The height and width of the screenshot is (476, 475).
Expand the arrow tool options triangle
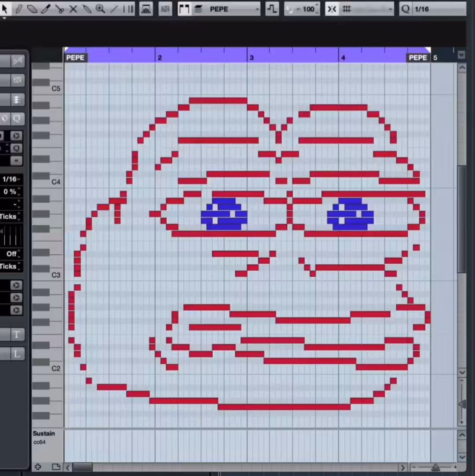[4, 18]
